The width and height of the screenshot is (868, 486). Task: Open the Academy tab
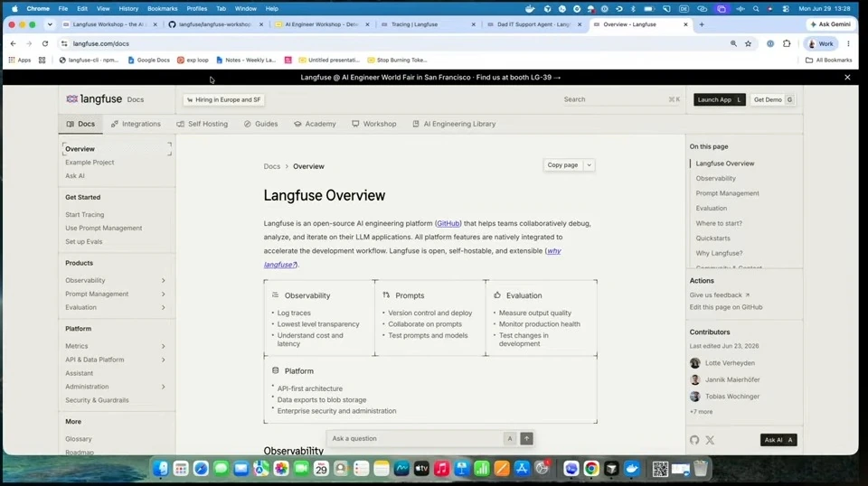tap(315, 124)
